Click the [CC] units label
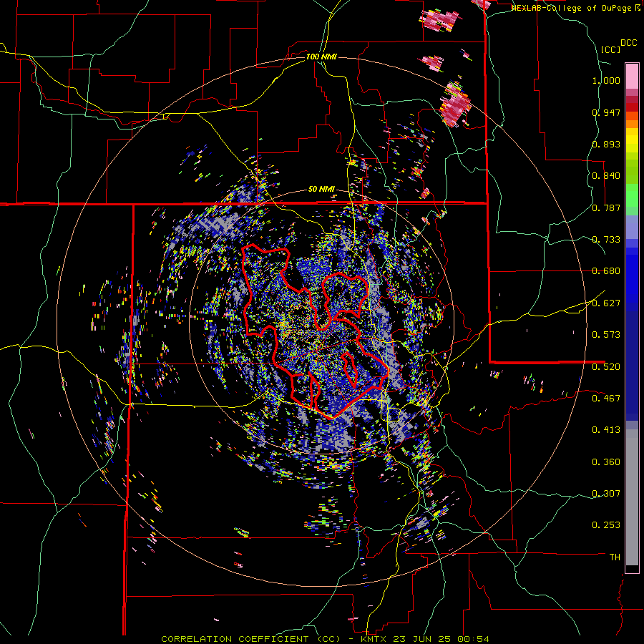This screenshot has width=644, height=644. point(610,49)
